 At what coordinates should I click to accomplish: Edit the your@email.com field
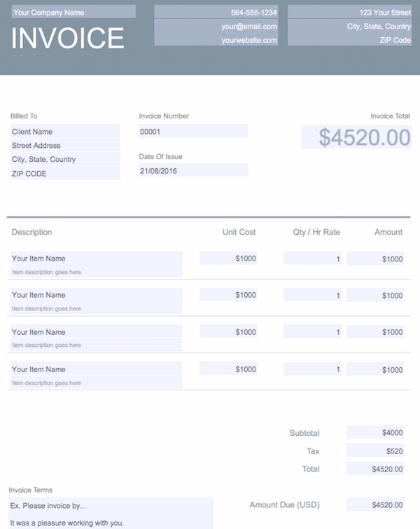[x=216, y=26]
